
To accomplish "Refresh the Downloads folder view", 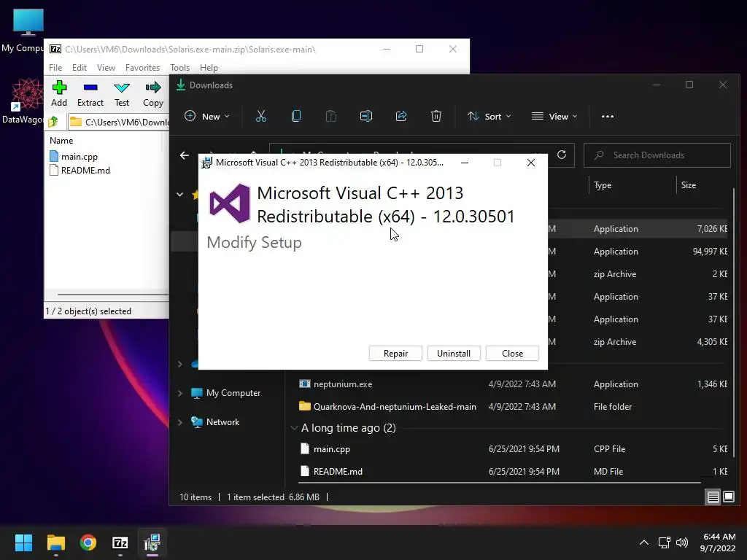I will 562,155.
